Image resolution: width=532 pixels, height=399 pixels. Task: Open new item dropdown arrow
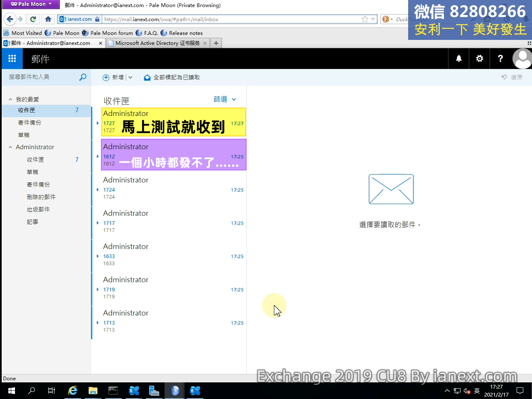(130, 77)
